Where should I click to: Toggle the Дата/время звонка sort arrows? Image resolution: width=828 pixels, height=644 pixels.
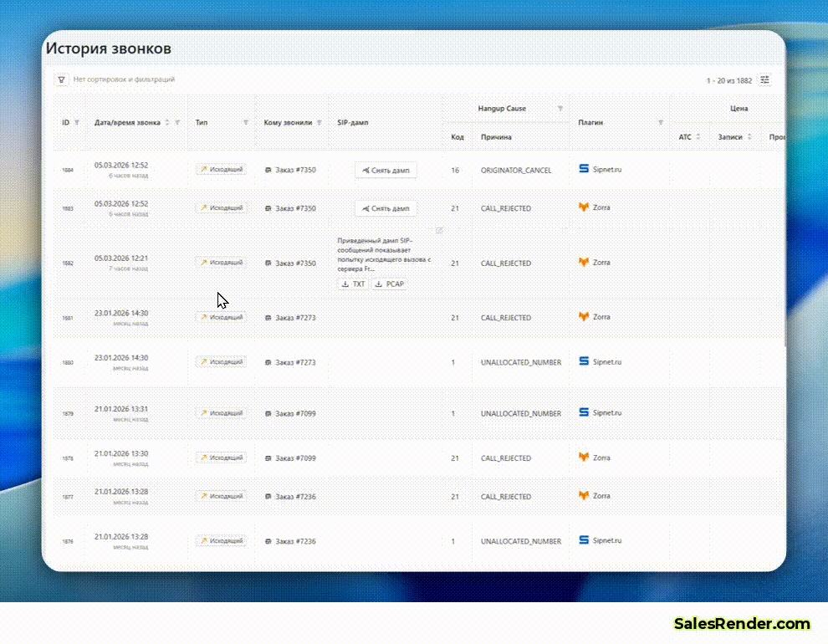point(166,122)
